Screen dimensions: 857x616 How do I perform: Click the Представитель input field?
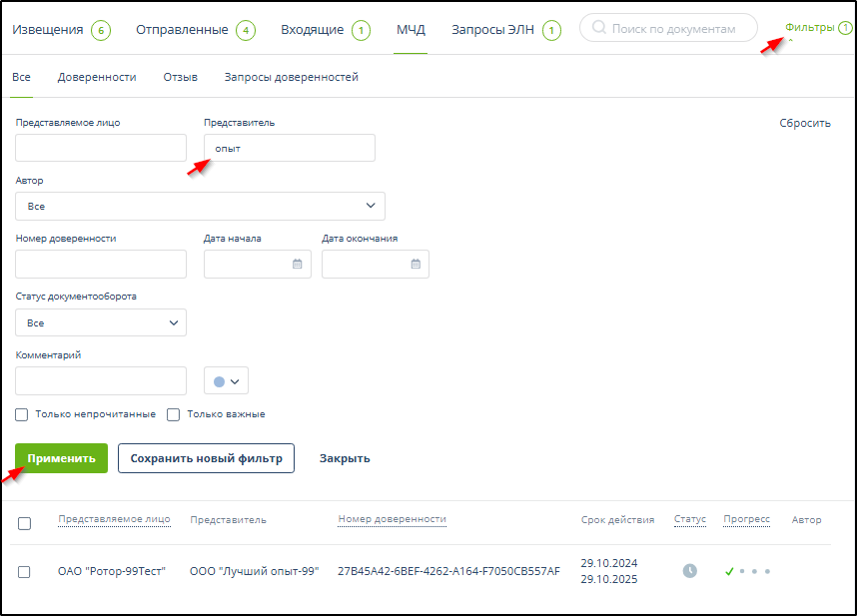pyautogui.click(x=290, y=148)
